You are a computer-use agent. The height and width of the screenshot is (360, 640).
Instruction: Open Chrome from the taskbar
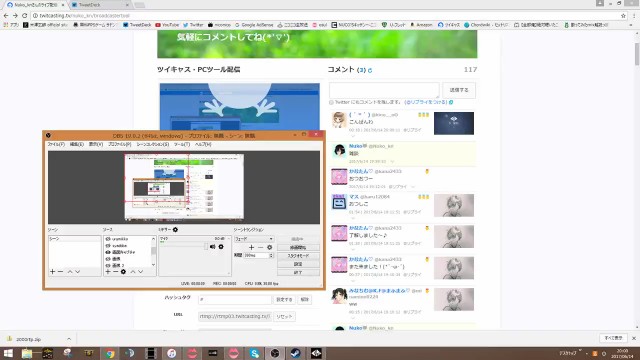[x=110, y=353]
